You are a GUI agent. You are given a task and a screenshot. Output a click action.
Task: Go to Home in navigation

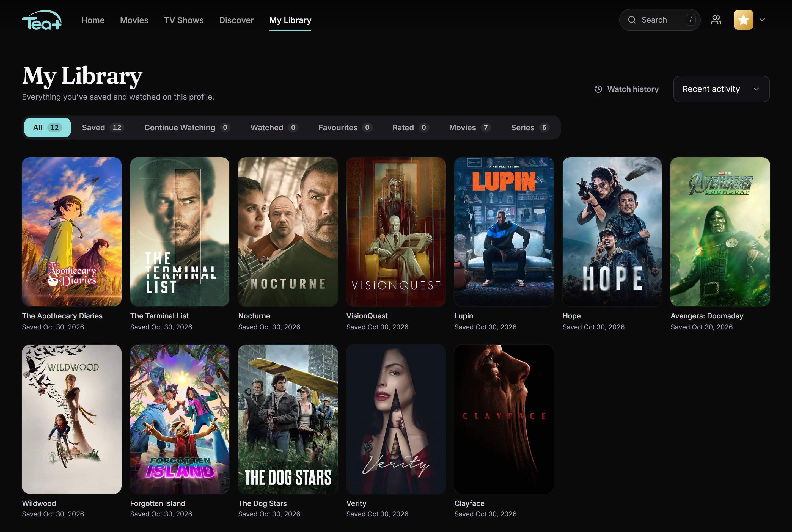(x=93, y=20)
